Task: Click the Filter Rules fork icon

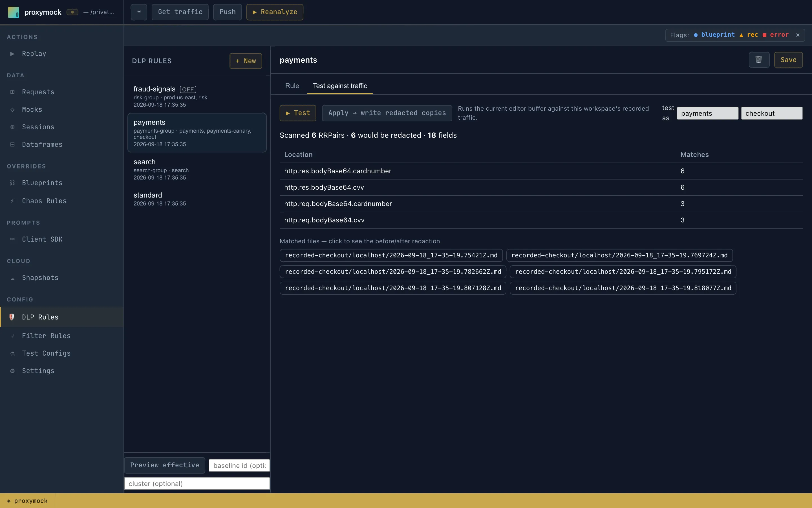Action: tap(12, 336)
